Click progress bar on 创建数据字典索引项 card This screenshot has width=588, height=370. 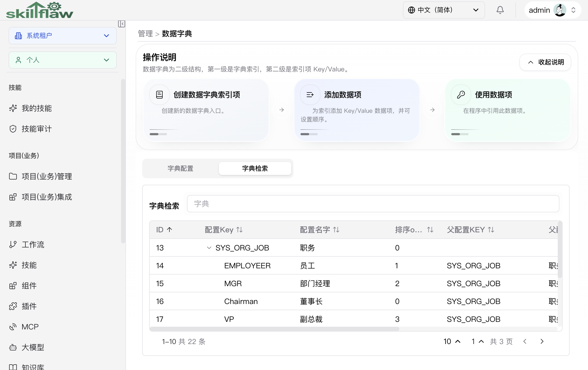158,134
